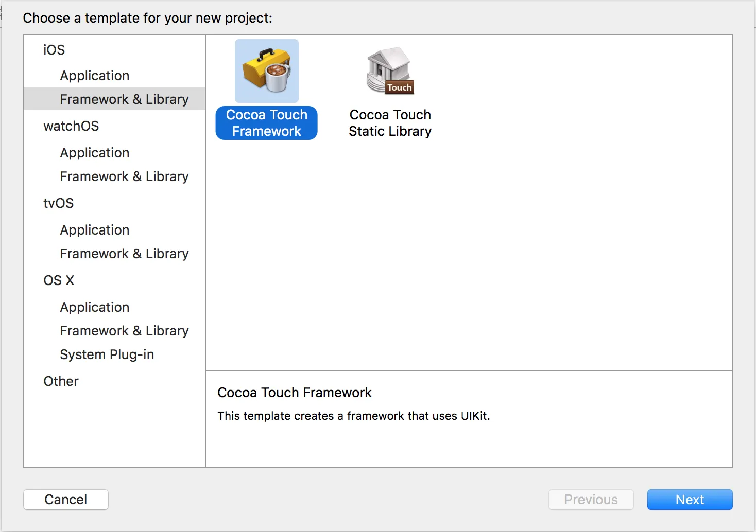Choose Framework & Library under watchOS
This screenshot has height=532, width=756.
[x=124, y=176]
